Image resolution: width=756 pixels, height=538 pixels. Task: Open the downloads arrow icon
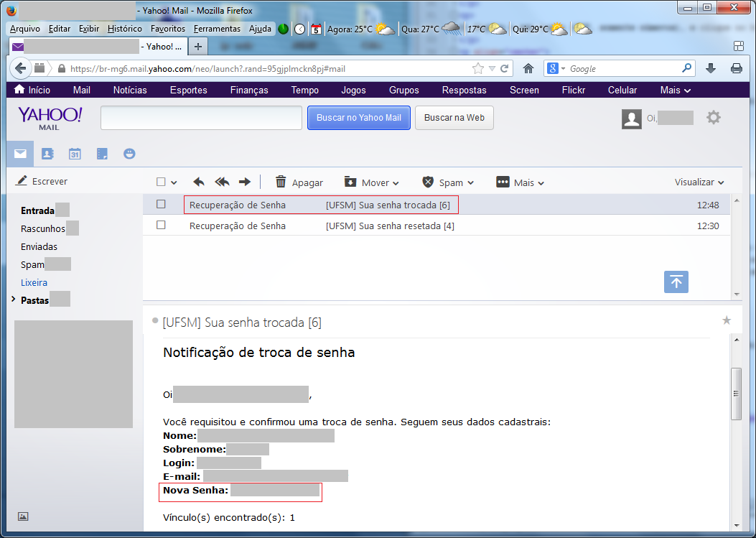tap(711, 68)
